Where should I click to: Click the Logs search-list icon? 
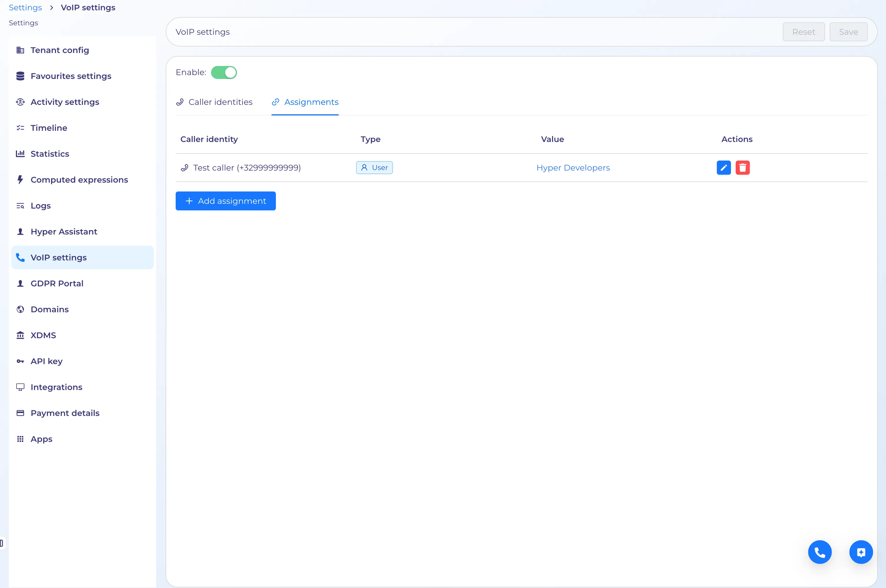tap(20, 206)
